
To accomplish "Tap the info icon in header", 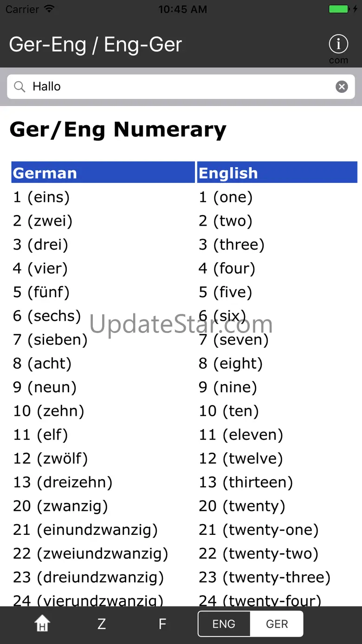I will [338, 45].
